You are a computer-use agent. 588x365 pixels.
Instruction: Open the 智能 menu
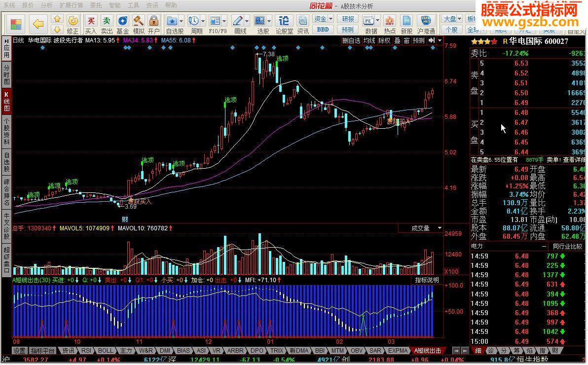click(115, 5)
